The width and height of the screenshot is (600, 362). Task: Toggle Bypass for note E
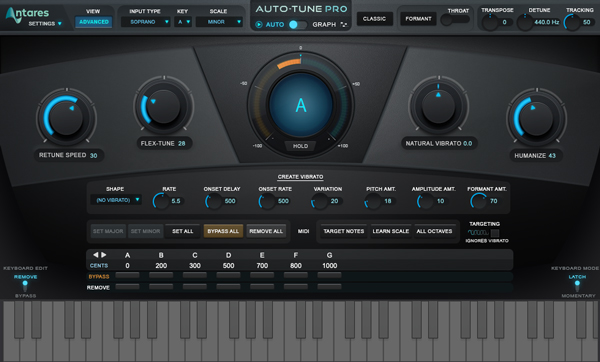262,275
